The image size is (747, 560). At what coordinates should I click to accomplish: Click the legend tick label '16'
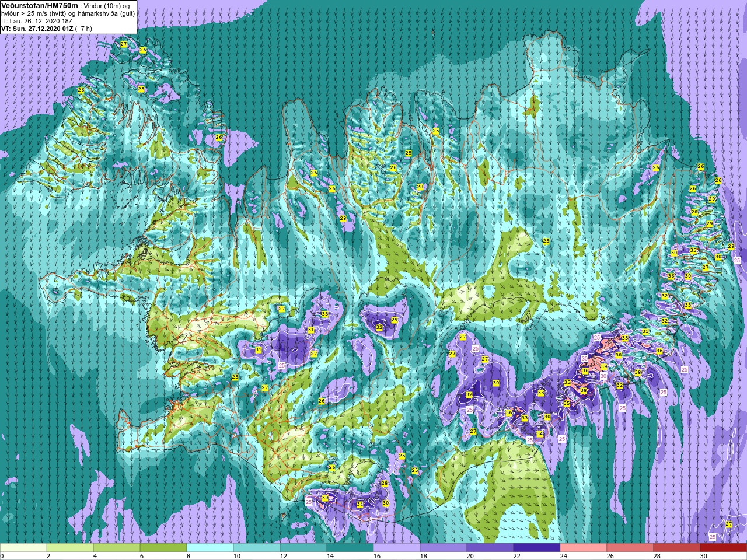point(377,556)
